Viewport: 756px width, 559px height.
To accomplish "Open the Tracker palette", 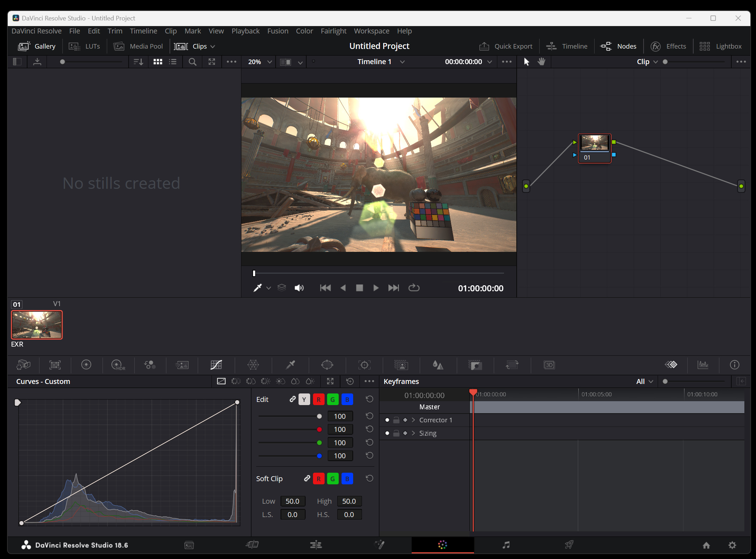I will click(364, 365).
